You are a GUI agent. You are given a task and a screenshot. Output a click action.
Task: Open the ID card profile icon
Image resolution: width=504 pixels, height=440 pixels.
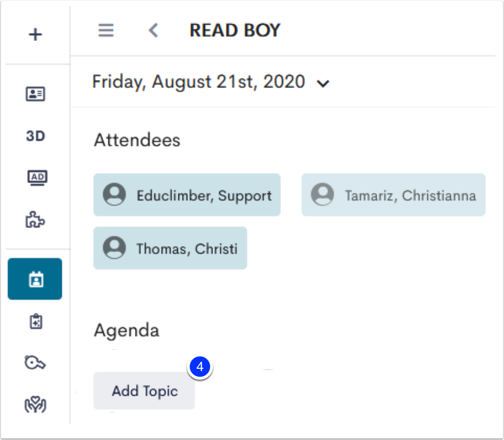(35, 94)
